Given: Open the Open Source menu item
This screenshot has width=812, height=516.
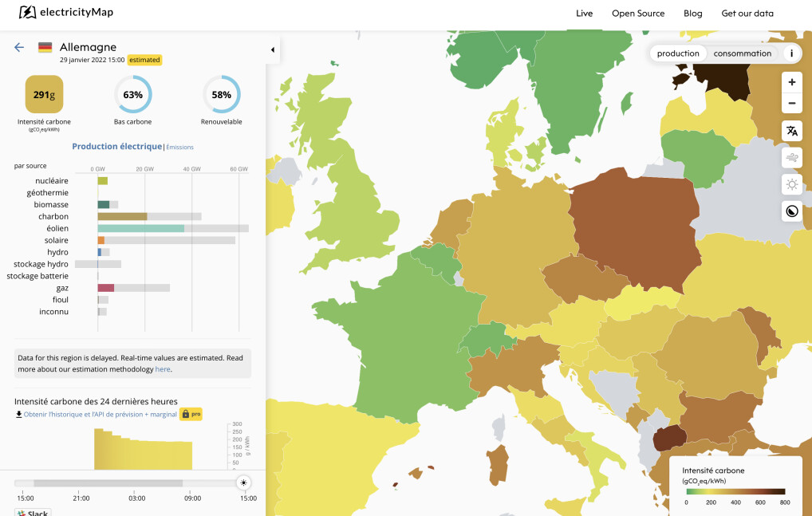Looking at the screenshot, I should tap(638, 14).
